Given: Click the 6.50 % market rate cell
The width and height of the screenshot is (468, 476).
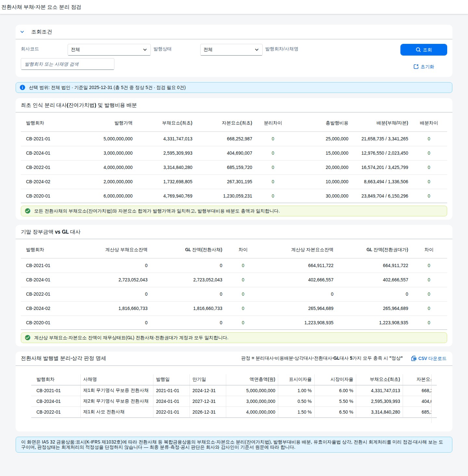Looking at the screenshot, I should click(x=346, y=412).
